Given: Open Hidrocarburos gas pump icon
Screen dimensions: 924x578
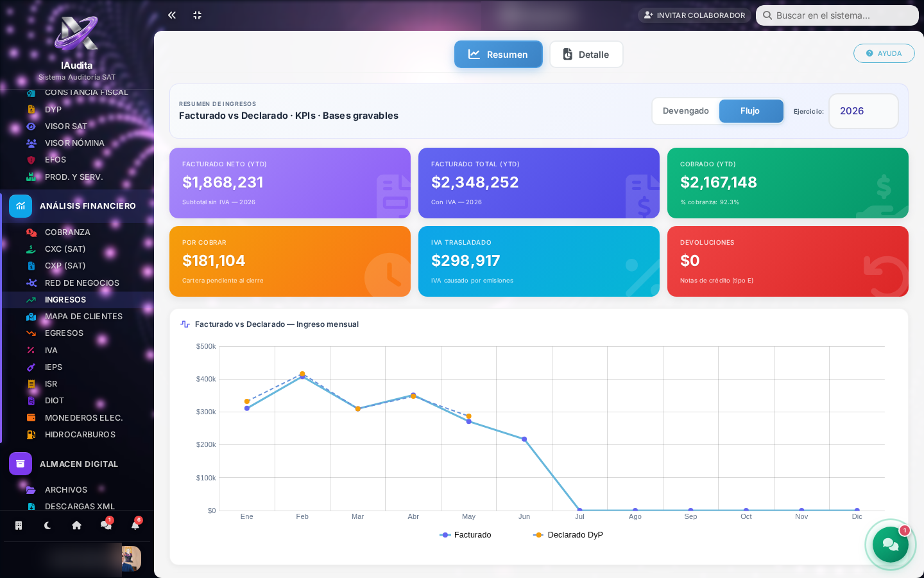Looking at the screenshot, I should click(x=31, y=435).
